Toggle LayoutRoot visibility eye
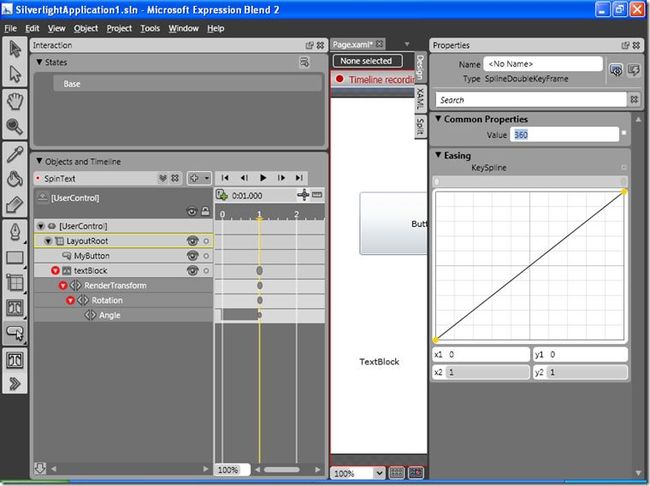The width and height of the screenshot is (650, 486). tap(192, 241)
